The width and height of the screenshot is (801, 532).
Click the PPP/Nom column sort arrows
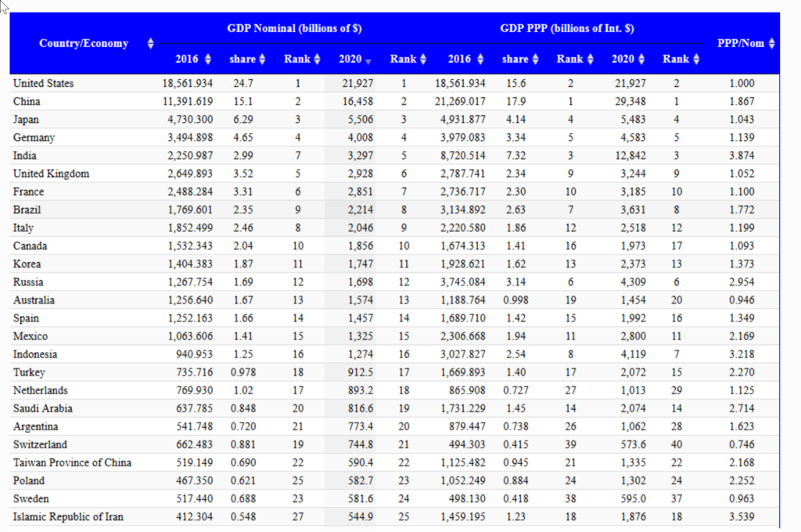(771, 43)
